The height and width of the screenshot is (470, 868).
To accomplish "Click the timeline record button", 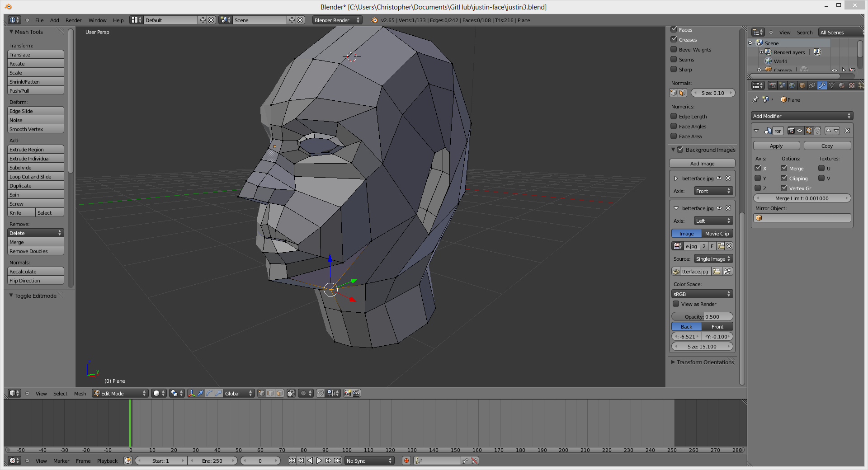I will (406, 461).
